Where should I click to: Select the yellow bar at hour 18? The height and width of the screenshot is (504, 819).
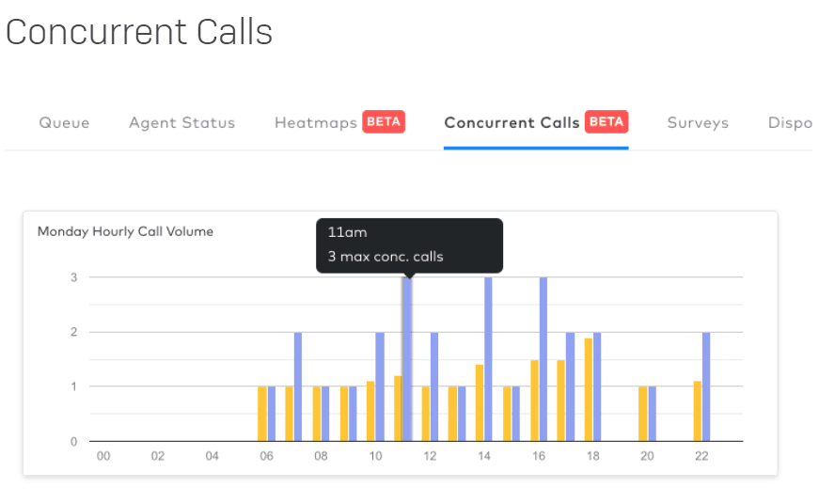pos(588,389)
